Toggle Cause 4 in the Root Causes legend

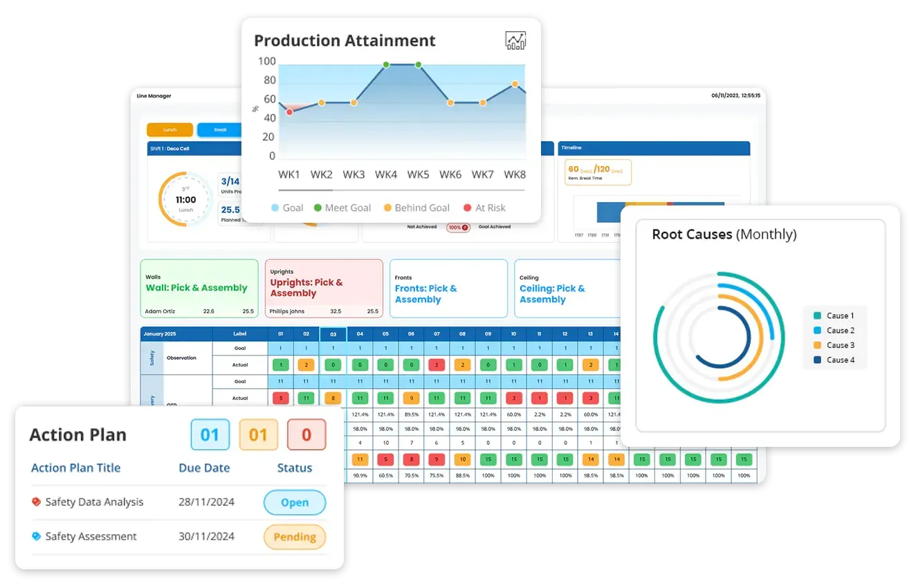click(x=818, y=360)
